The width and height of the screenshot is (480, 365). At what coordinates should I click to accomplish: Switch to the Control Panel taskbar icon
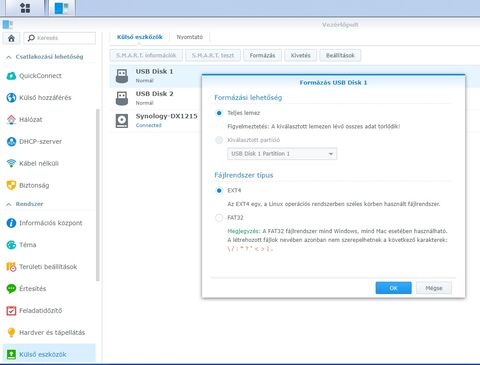click(62, 8)
